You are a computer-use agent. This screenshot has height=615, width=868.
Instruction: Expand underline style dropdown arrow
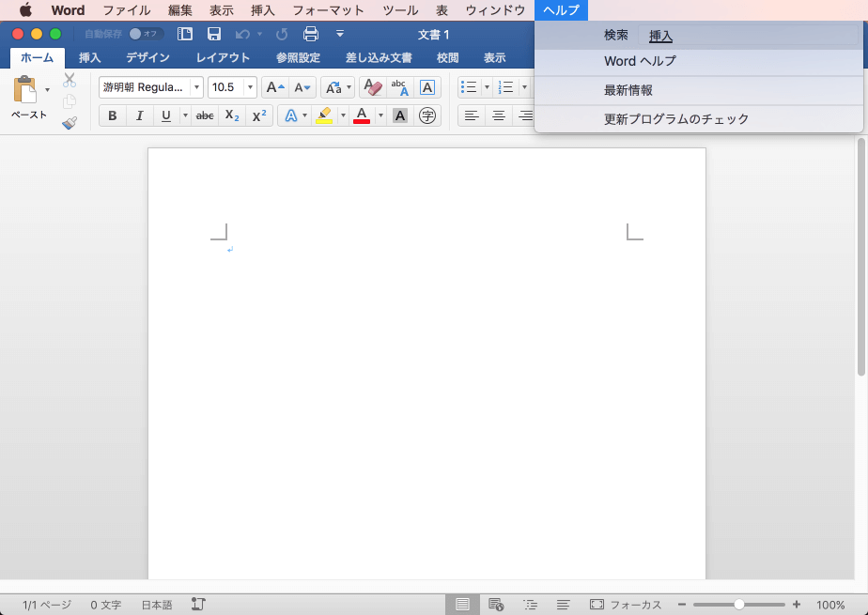coord(185,115)
